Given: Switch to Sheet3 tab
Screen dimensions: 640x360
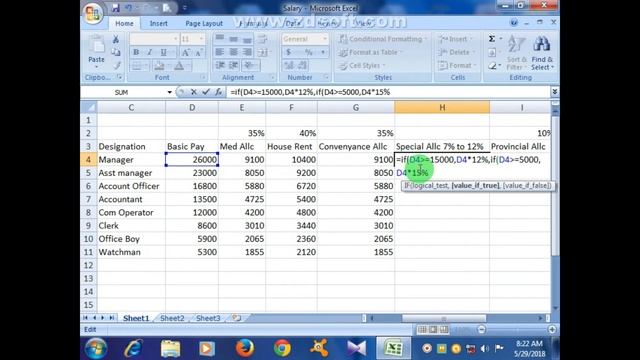Looking at the screenshot, I should point(208,318).
